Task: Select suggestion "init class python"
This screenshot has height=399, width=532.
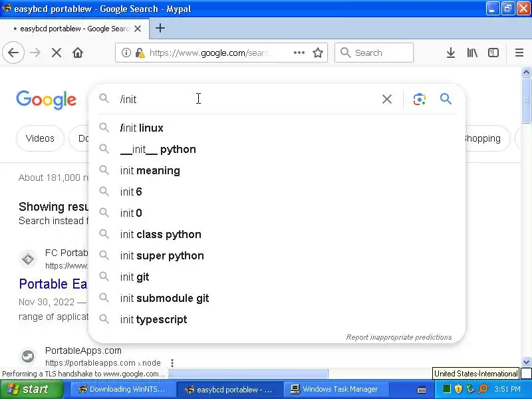Action: click(277, 234)
